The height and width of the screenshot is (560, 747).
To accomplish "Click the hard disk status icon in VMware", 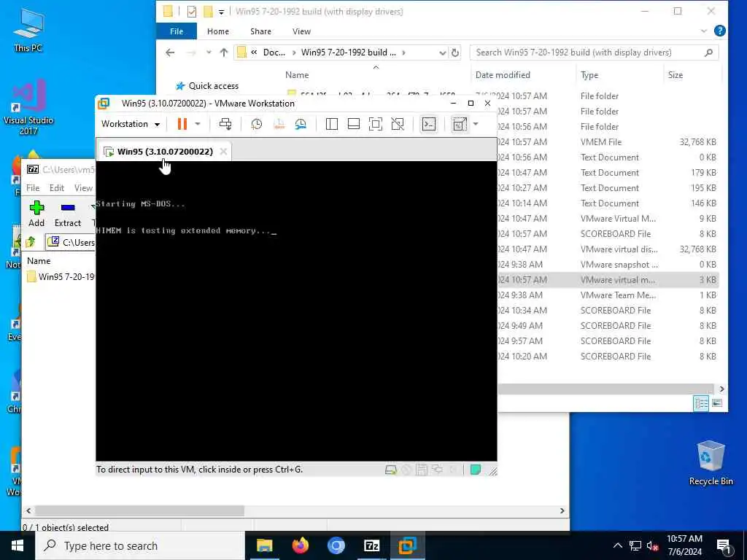I will [391, 470].
